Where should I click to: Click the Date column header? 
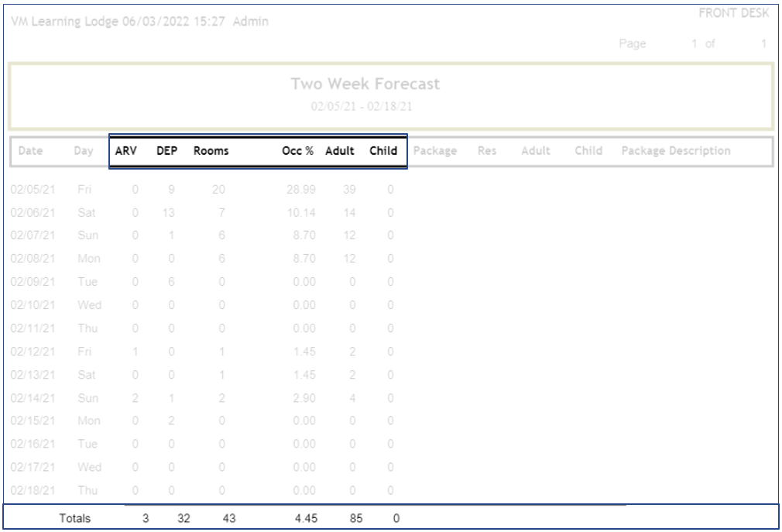click(30, 151)
